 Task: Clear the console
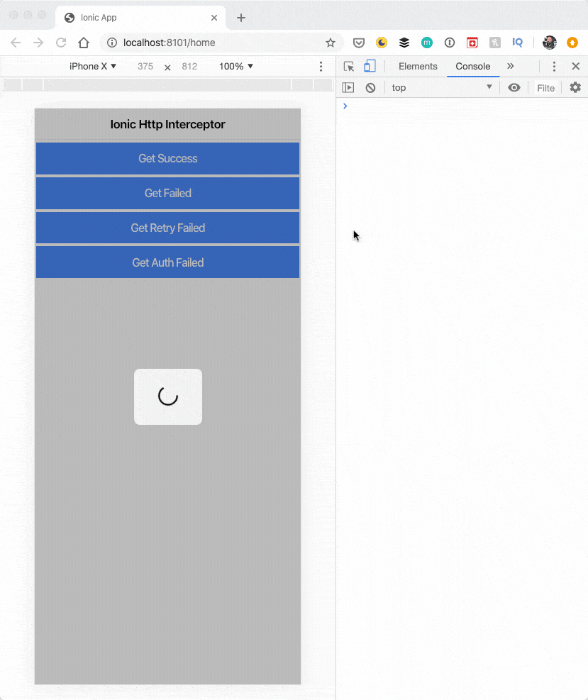pyautogui.click(x=370, y=87)
